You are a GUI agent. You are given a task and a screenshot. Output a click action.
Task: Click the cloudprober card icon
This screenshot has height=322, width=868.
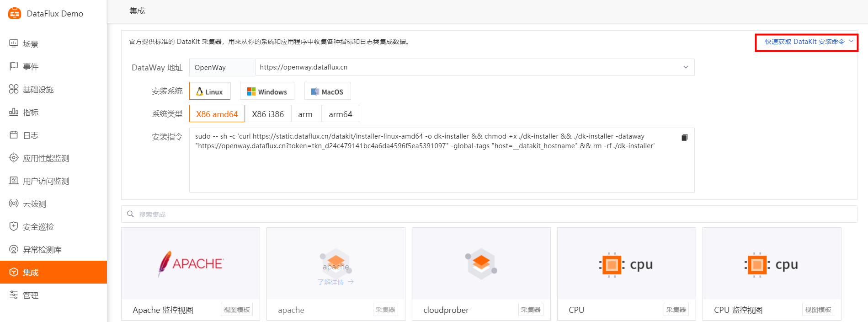click(x=481, y=263)
